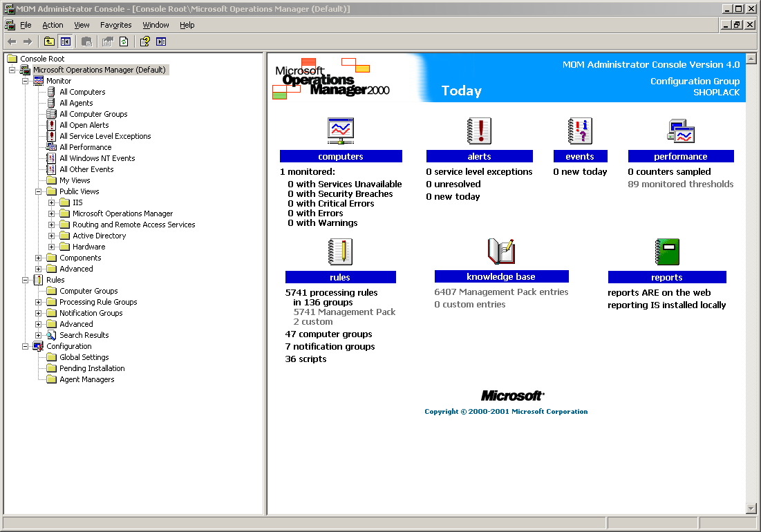Click the Back arrow in toolbar
Image resolution: width=761 pixels, height=532 pixels.
12,41
